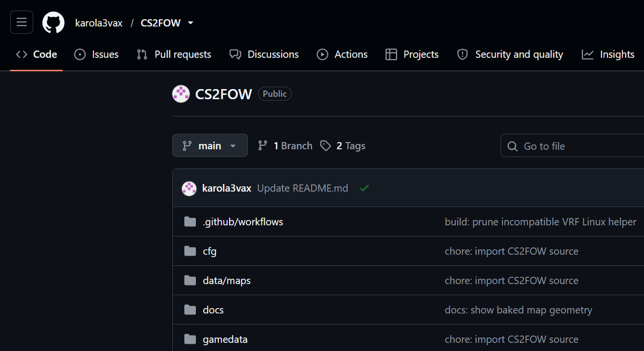Click the Projects table icon

tap(391, 54)
